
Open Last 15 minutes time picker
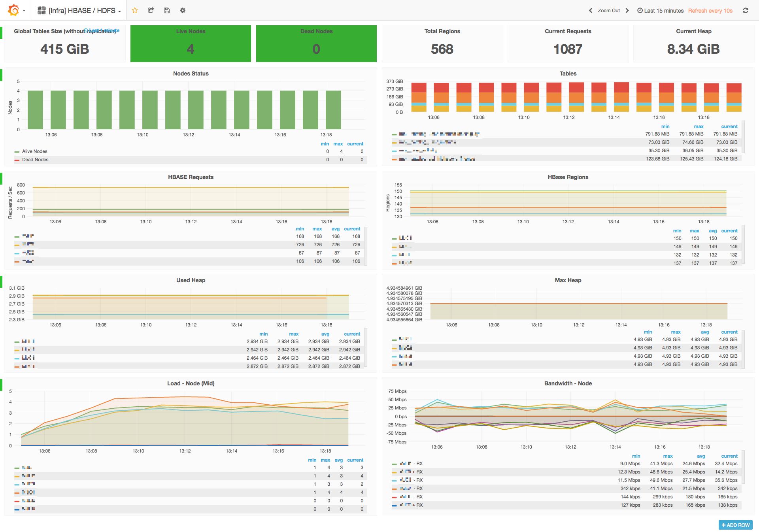pyautogui.click(x=660, y=11)
